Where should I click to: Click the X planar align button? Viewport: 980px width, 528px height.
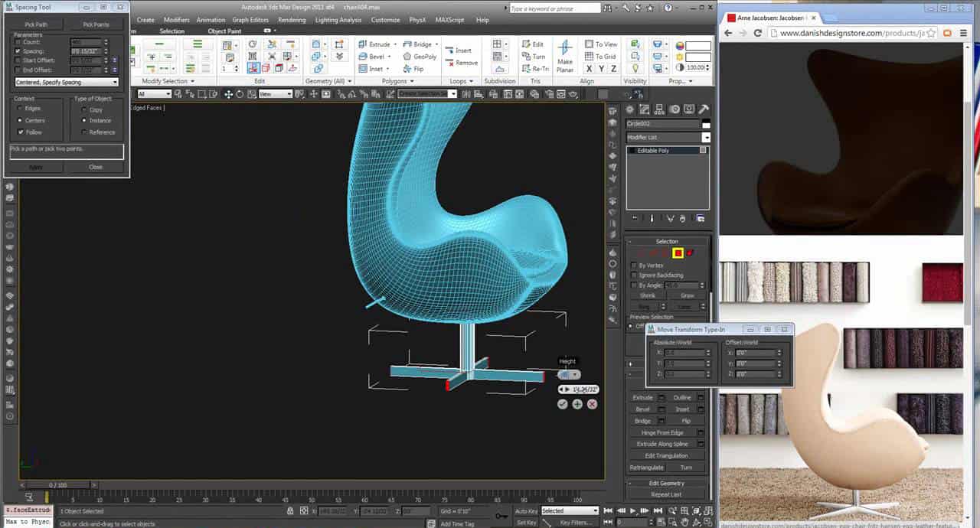[x=590, y=69]
